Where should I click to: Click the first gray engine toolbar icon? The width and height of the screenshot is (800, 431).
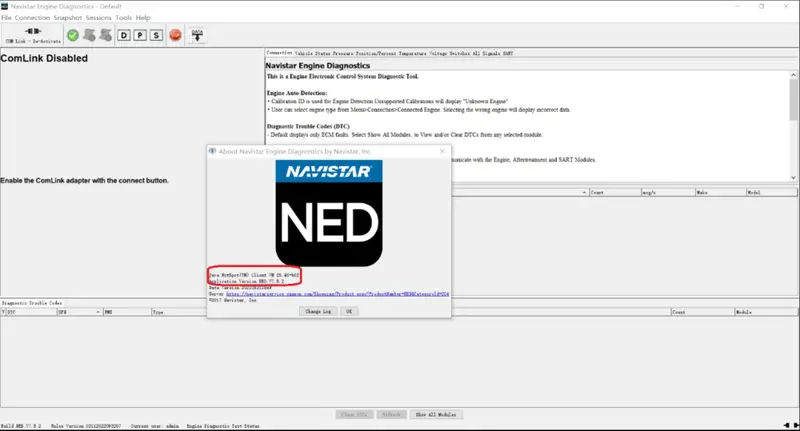coord(89,35)
